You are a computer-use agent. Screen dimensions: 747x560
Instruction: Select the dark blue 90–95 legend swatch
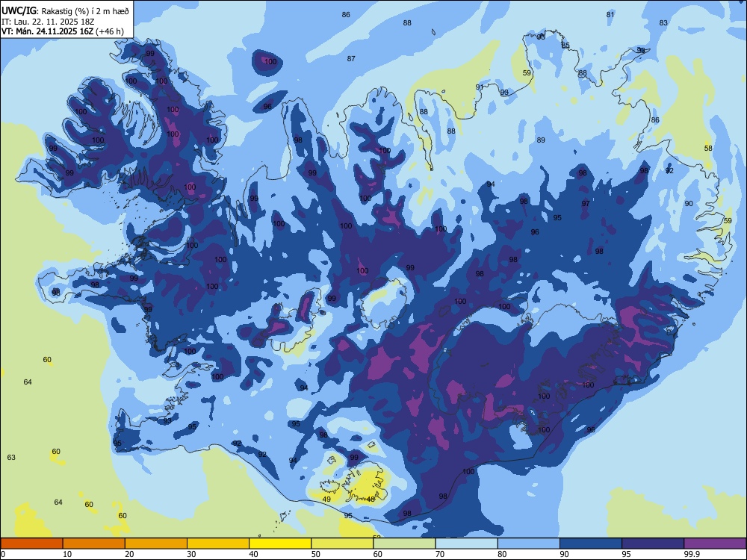pos(591,544)
